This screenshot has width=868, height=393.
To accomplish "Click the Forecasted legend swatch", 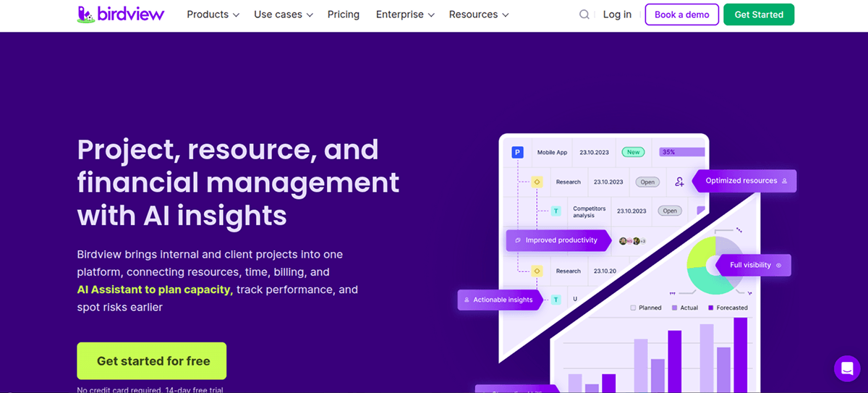I will (711, 308).
